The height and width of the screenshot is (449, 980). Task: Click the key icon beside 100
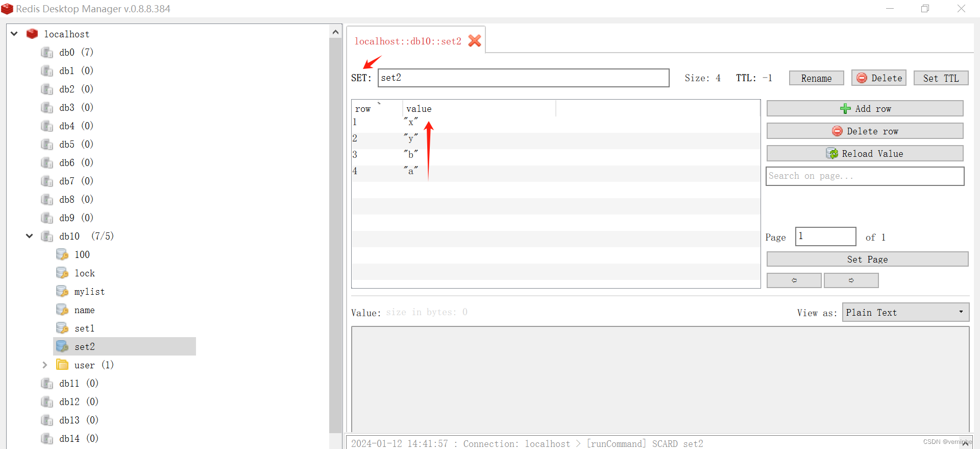(62, 254)
